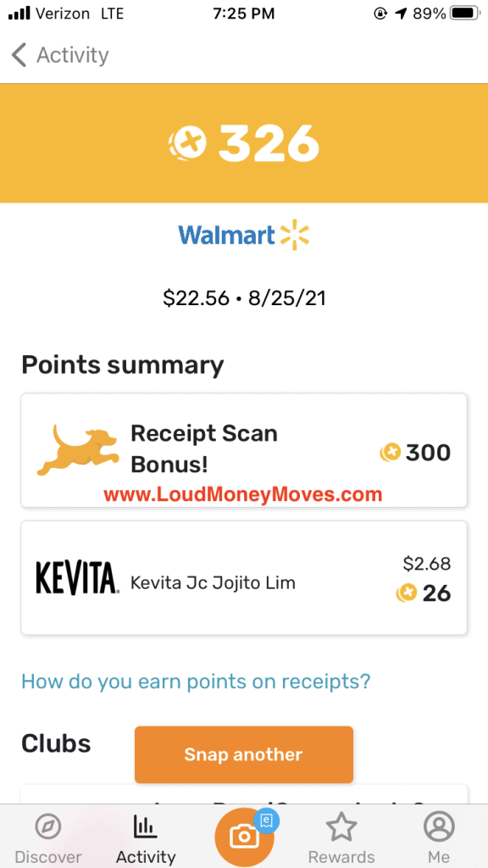Open the Receipt Scan Bonus card
Screen dimensions: 488x868
[x=244, y=450]
